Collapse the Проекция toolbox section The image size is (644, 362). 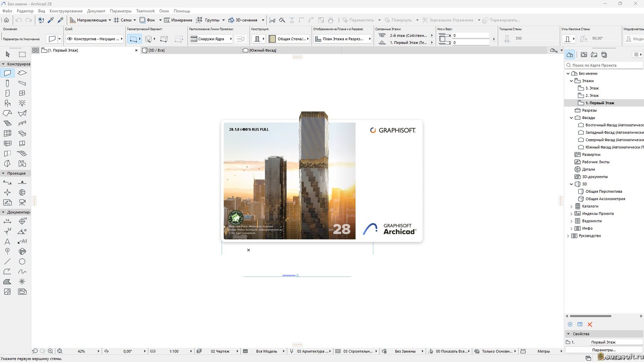point(3,173)
